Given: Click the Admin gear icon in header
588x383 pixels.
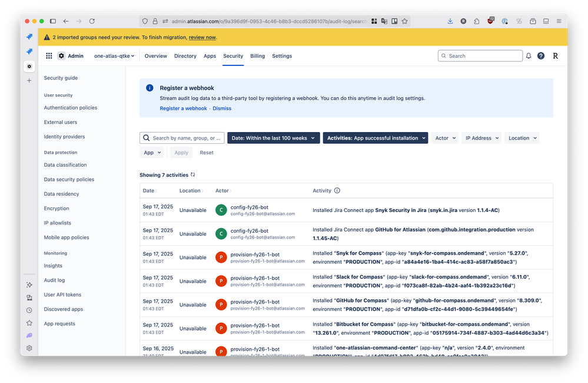Looking at the screenshot, I should (61, 56).
